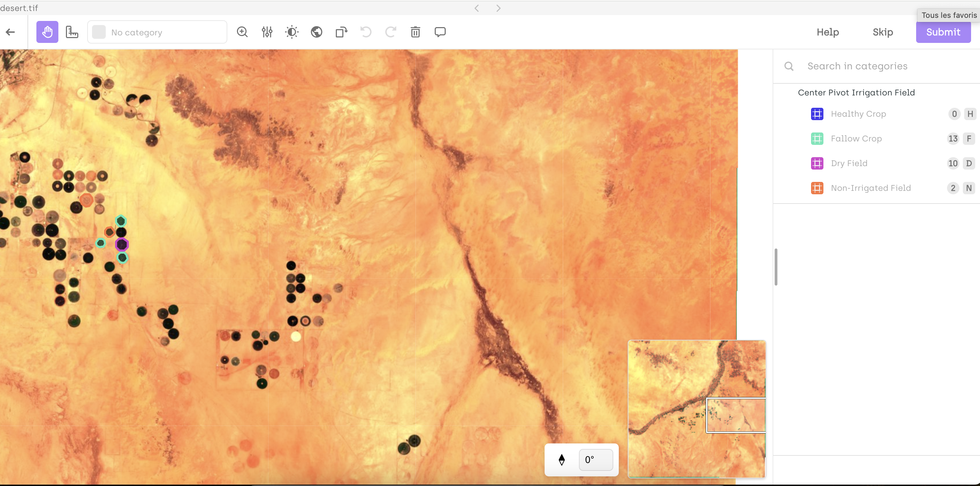Click the rotate copy objects icon
This screenshot has height=486, width=980.
coord(341,32)
